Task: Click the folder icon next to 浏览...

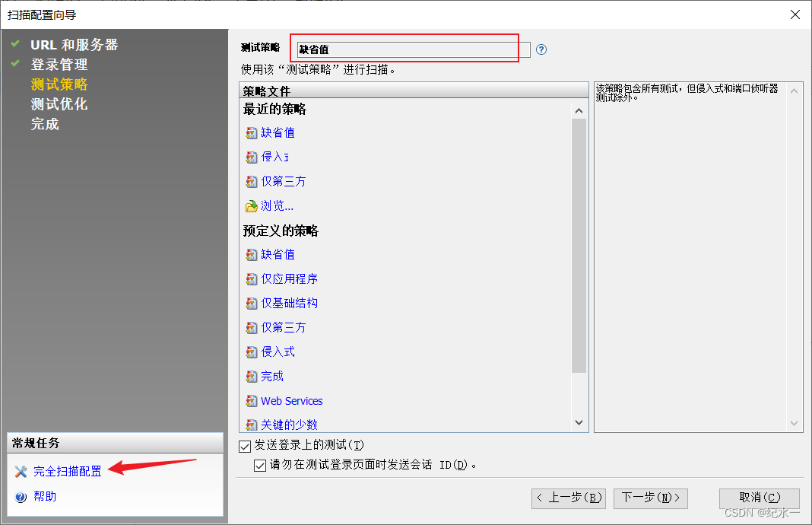Action: coord(252,205)
